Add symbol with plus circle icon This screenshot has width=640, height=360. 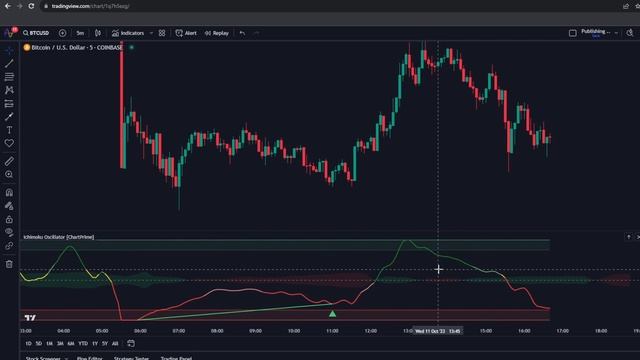[62, 33]
